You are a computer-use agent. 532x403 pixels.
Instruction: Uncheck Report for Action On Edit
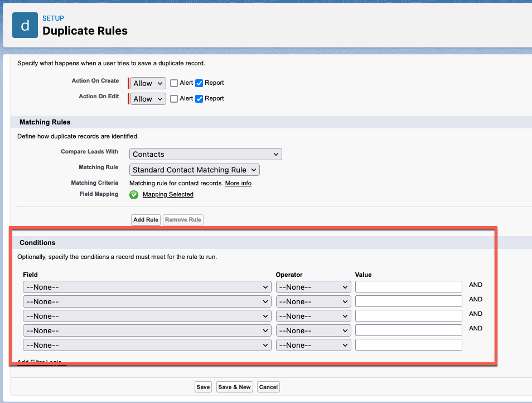[x=199, y=99]
